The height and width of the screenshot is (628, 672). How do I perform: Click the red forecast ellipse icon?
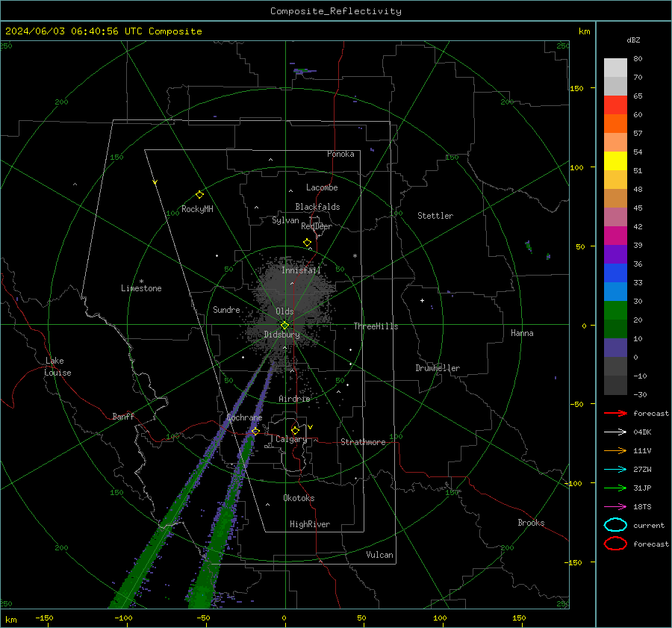click(615, 544)
